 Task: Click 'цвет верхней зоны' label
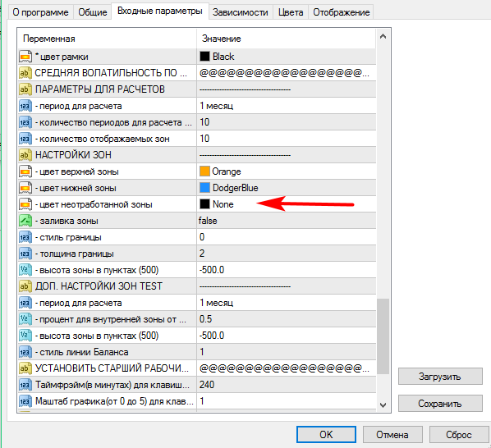(x=76, y=171)
